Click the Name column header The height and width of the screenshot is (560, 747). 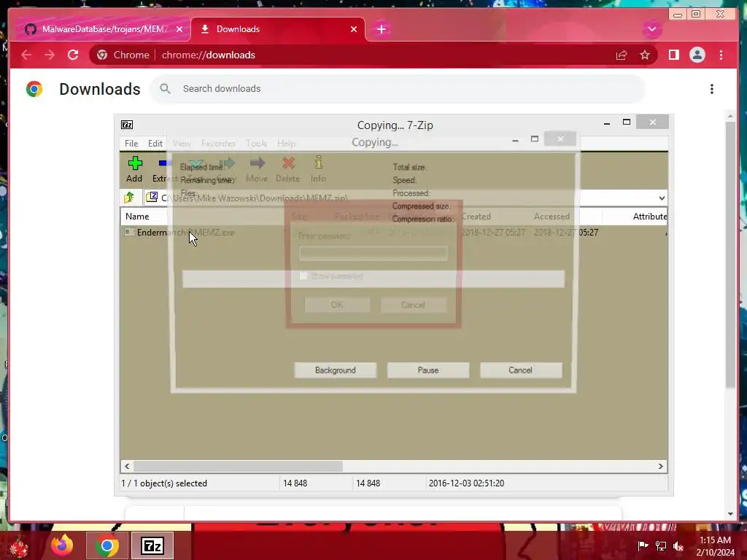pos(137,217)
